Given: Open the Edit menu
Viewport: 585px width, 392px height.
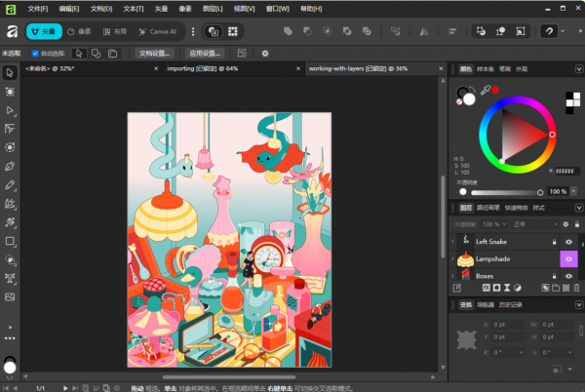Looking at the screenshot, I should [69, 9].
